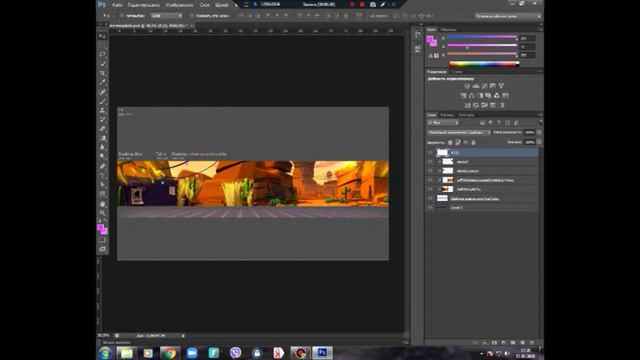Toggle eye of fifth layer row
Viewport: 640px width, 360px height.
(x=430, y=189)
